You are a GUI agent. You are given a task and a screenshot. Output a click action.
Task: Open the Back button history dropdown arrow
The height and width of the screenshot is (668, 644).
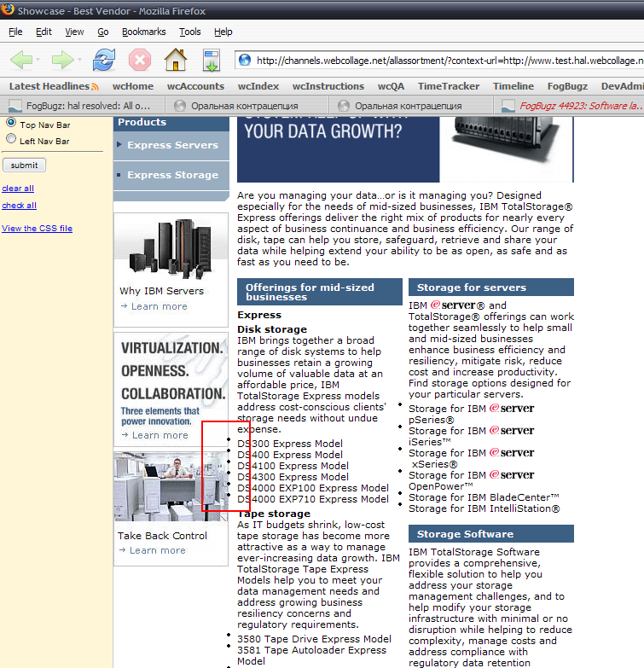pos(38,60)
